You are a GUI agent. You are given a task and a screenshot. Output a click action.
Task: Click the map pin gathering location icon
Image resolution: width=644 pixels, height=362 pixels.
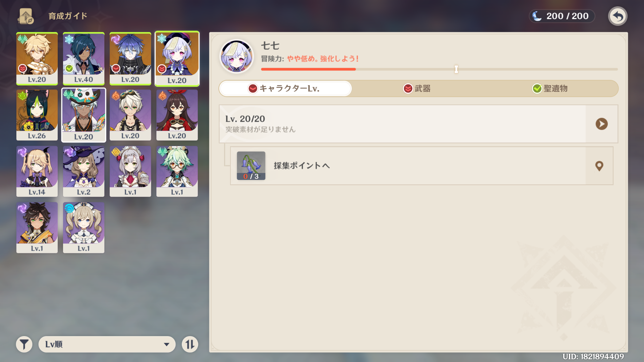pyautogui.click(x=599, y=166)
